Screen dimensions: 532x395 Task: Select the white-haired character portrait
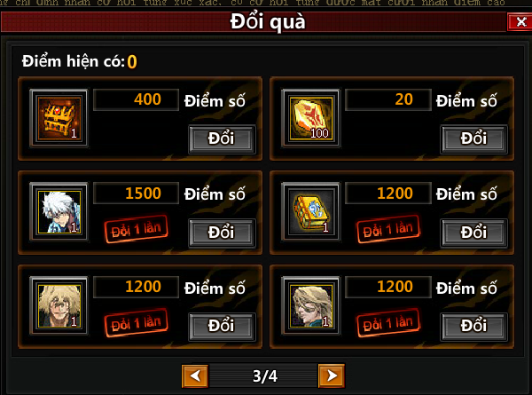tap(59, 212)
